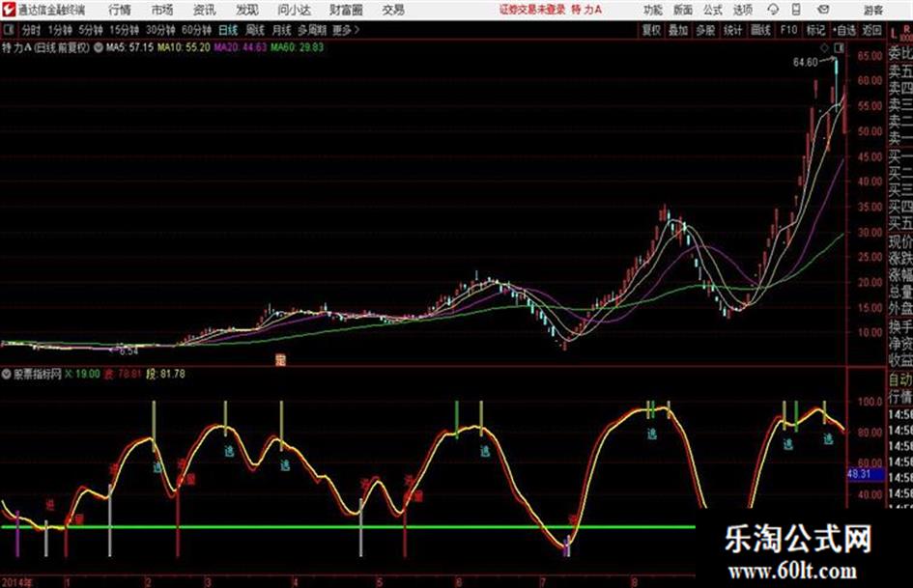Click the 自动 label in the side panel
The image size is (913, 588).
[x=900, y=380]
